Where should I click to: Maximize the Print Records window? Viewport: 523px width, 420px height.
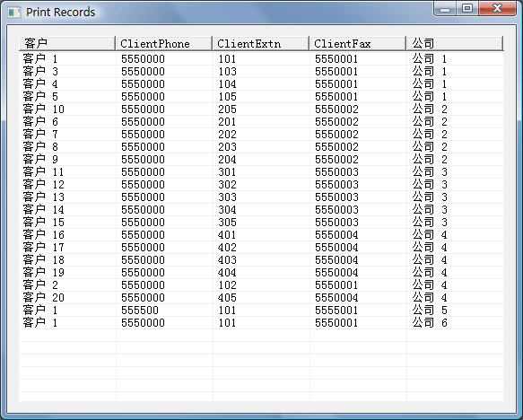pyautogui.click(x=467, y=9)
